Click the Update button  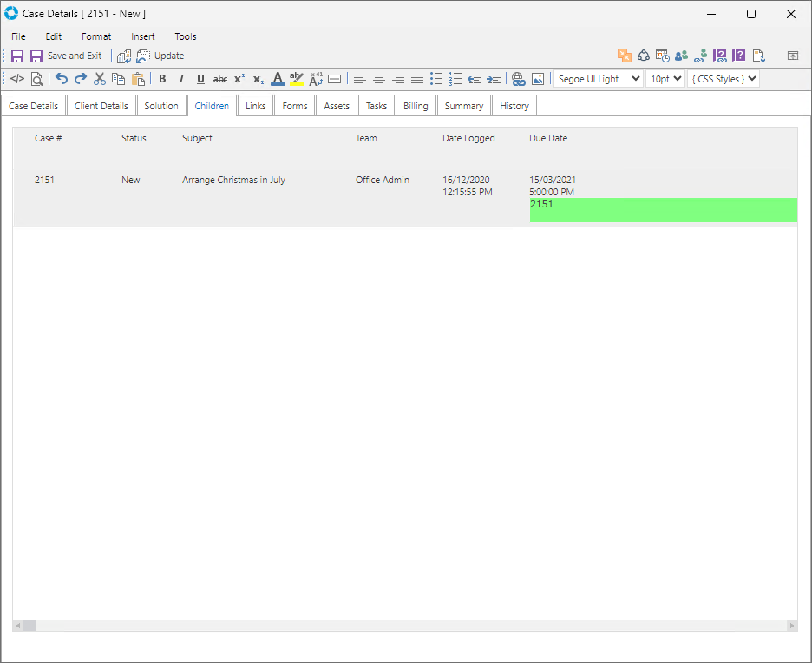coord(160,56)
